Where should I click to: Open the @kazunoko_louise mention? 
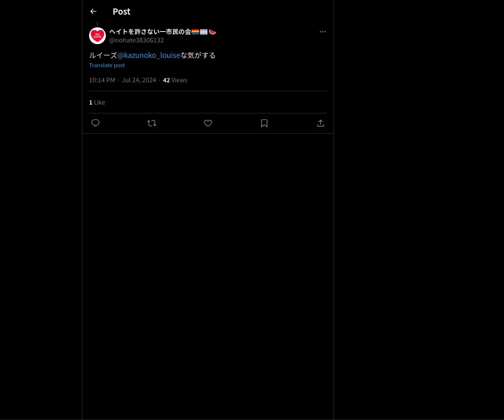(149, 55)
